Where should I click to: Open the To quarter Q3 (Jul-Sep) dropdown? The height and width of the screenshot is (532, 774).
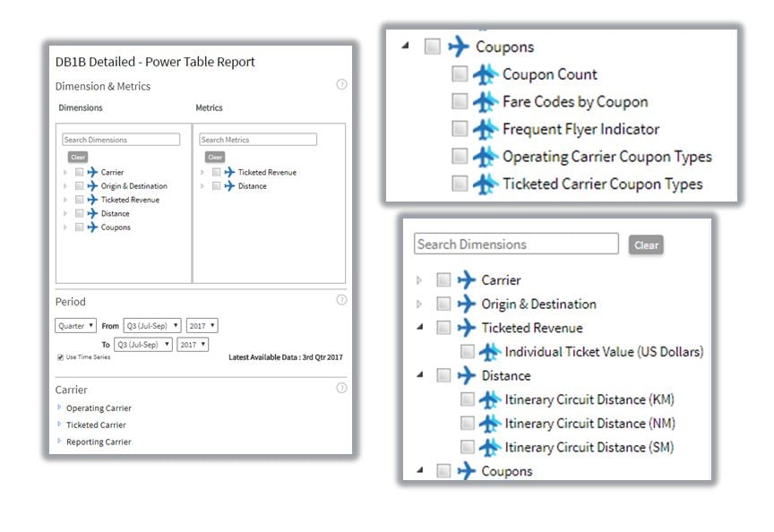142,344
